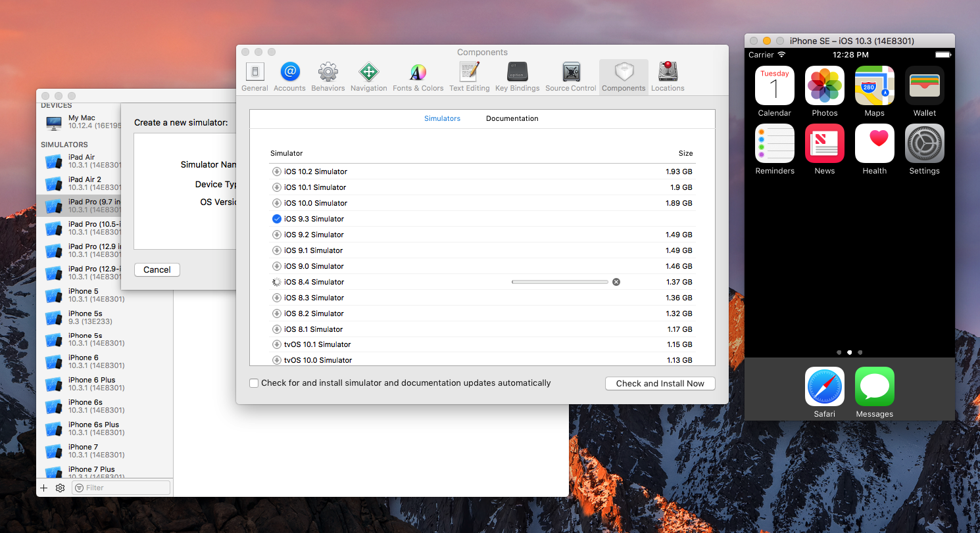Open Wallet app in iPhone SE simulator
The image size is (980, 533).
(x=925, y=85)
